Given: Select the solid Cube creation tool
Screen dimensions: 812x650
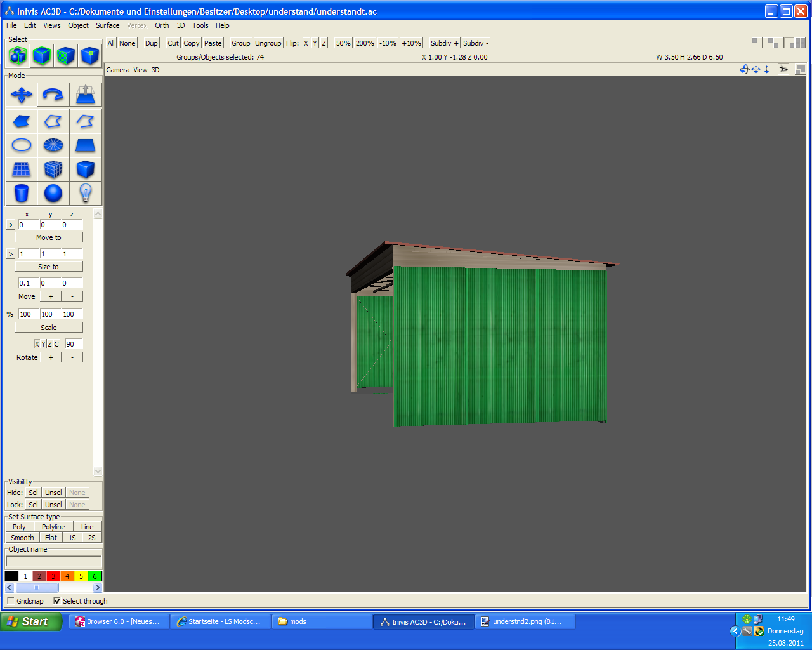Looking at the screenshot, I should point(85,169).
